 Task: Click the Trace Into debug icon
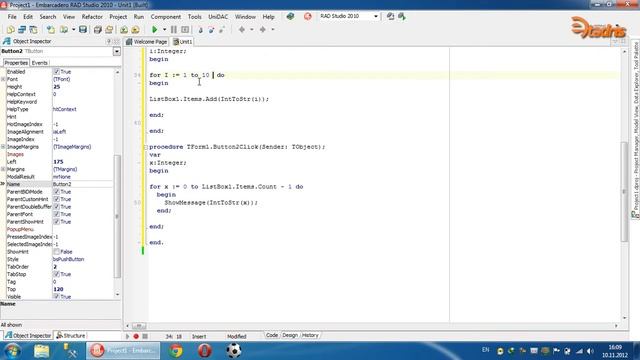pos(200,29)
